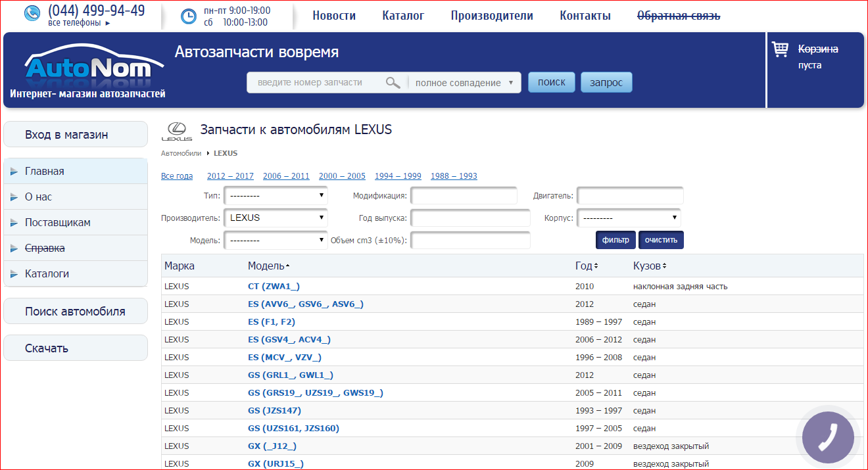868x470 pixels.
Task: Open the GS (GRS19_, UZS19_, GWS19_) model
Action: point(316,393)
